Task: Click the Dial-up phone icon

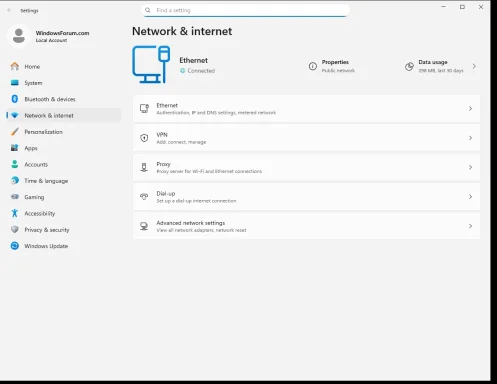Action: 144,197
